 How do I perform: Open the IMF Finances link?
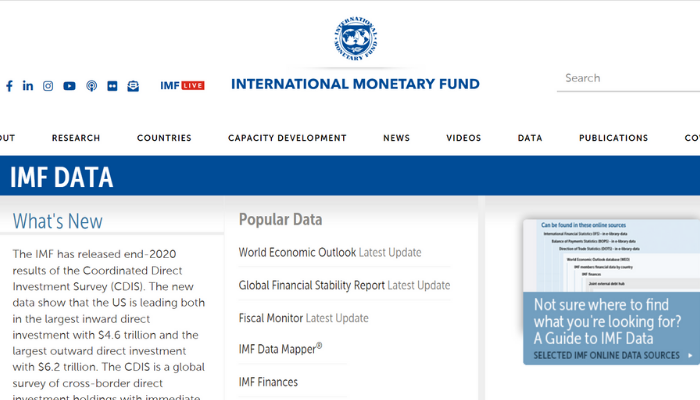(268, 382)
